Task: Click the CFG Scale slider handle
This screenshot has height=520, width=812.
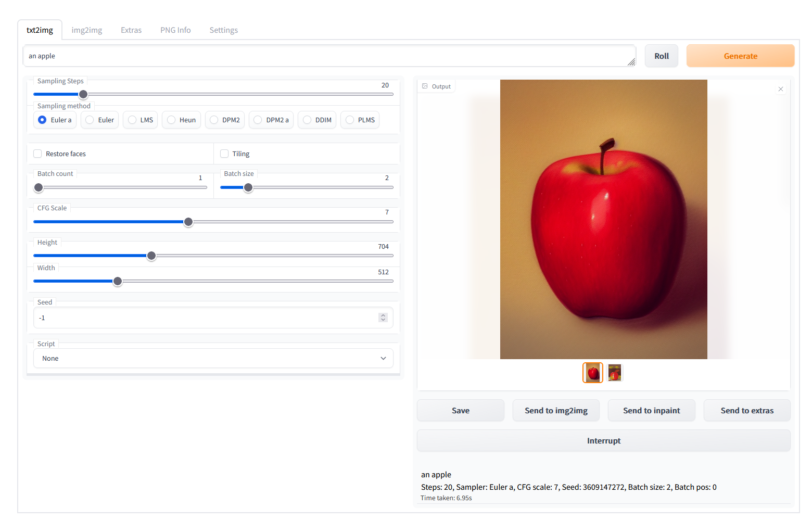Action: click(188, 222)
